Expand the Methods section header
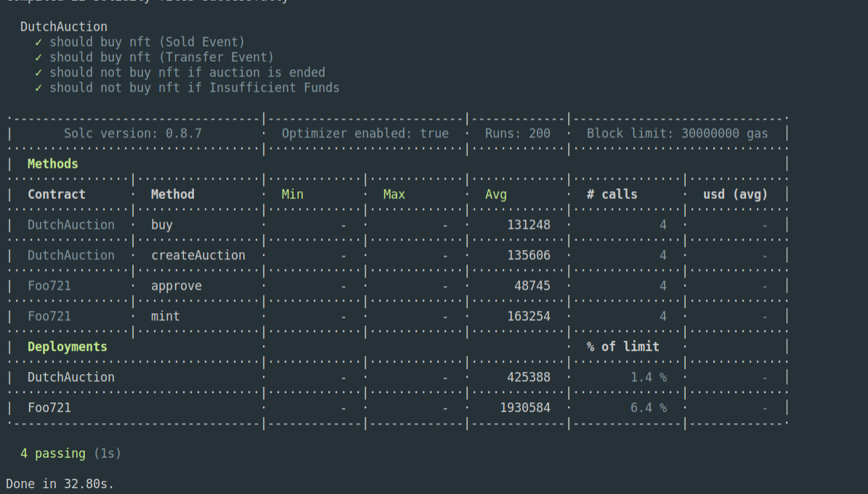868x494 pixels. 52,163
